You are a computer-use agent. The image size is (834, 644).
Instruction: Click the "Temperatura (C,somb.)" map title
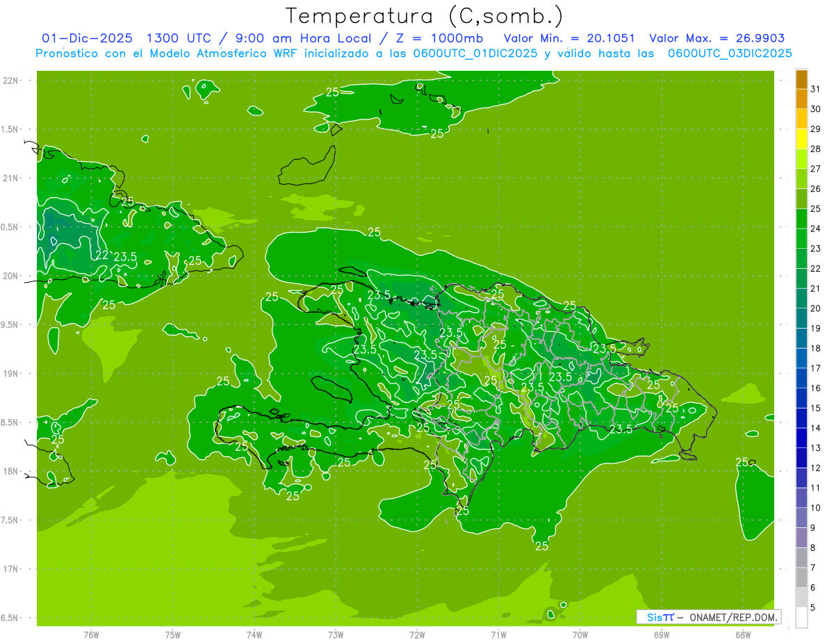click(424, 15)
